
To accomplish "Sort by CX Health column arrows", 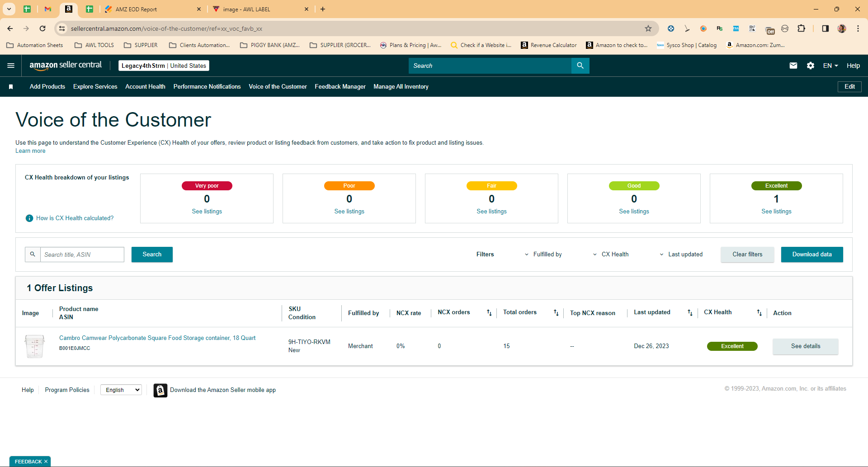I will pyautogui.click(x=759, y=313).
